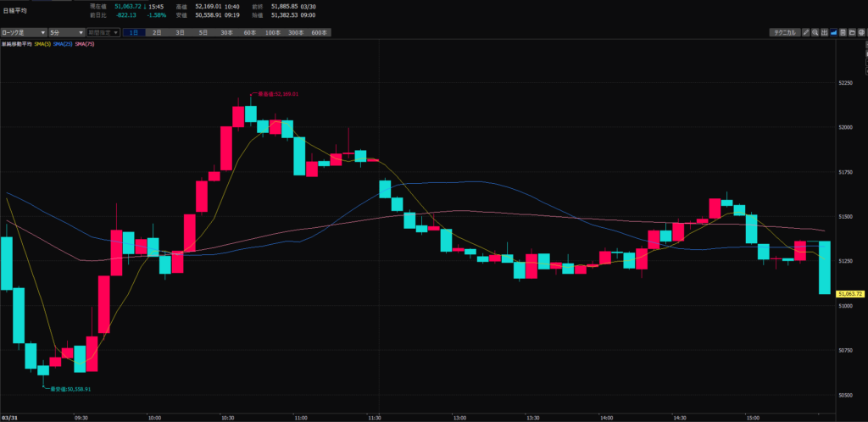This screenshot has width=868, height=422.
Task: Open the 期間指定 period dropdown
Action: click(103, 32)
